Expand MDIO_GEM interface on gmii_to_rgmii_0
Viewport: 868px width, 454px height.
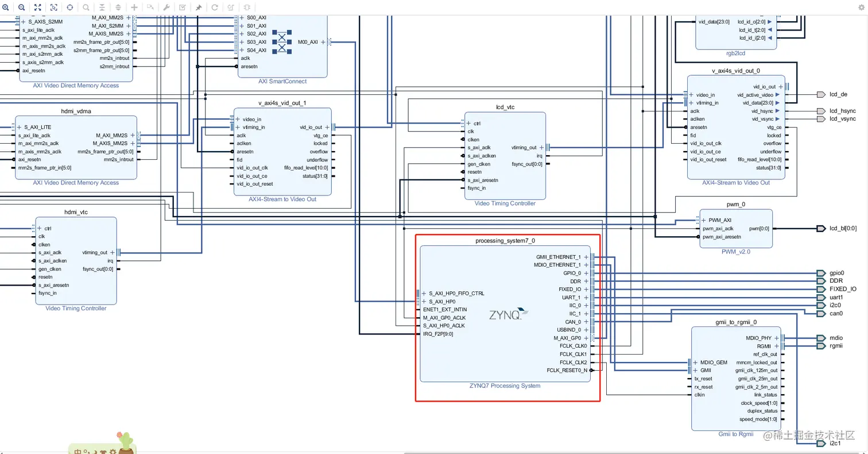pos(696,363)
